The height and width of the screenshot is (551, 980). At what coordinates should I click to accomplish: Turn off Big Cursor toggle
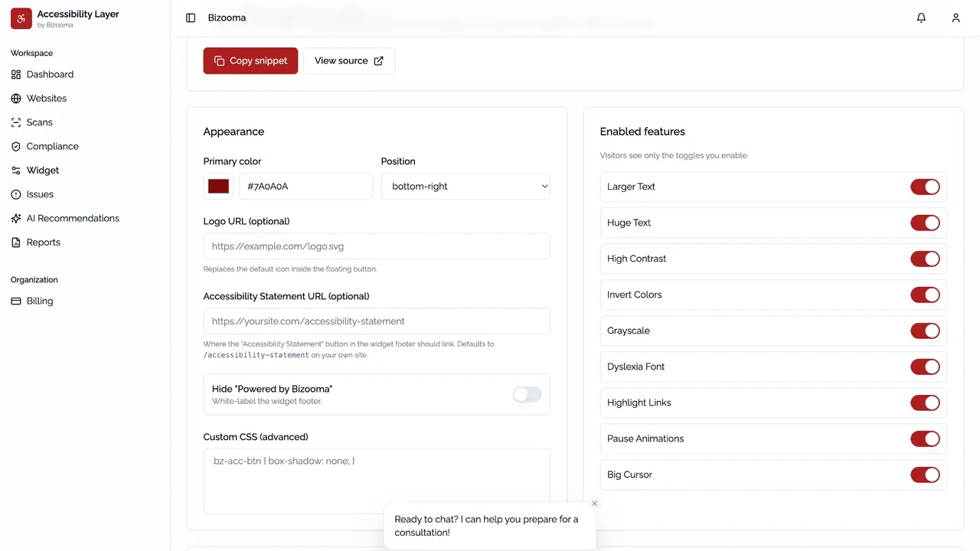pos(925,474)
